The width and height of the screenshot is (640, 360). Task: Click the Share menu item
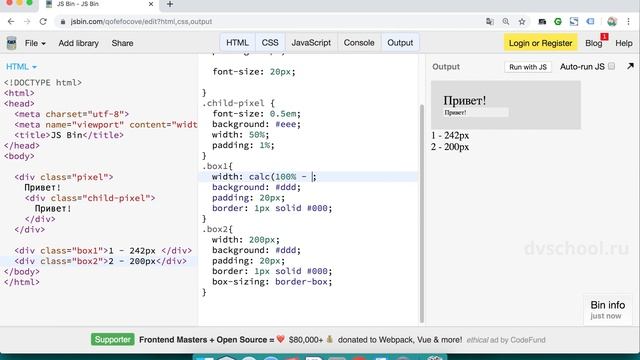pyautogui.click(x=122, y=43)
